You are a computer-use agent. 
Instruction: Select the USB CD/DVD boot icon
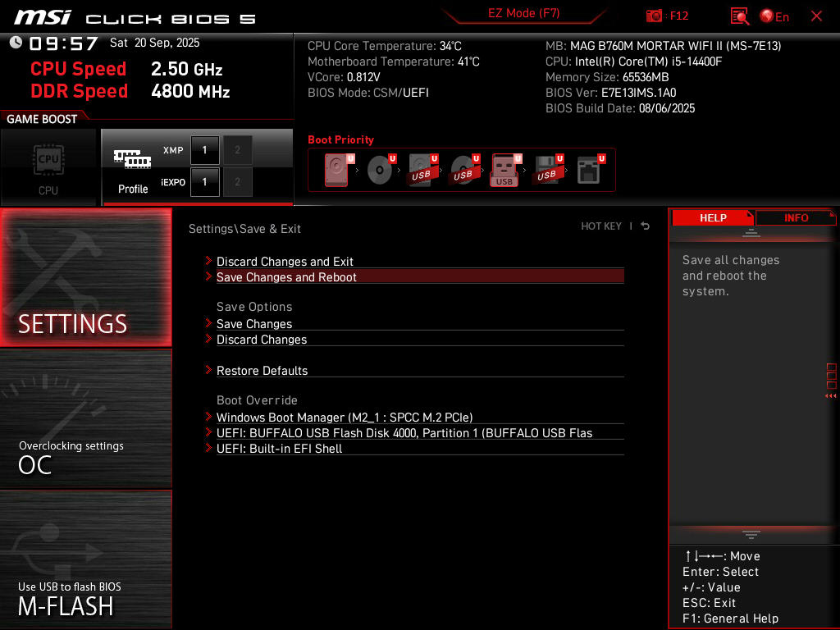464,170
